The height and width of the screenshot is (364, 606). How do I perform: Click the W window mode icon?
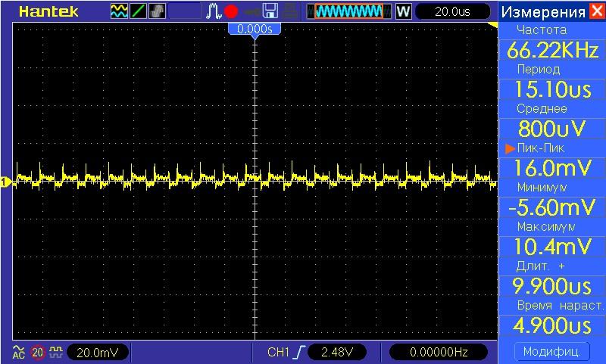(404, 11)
